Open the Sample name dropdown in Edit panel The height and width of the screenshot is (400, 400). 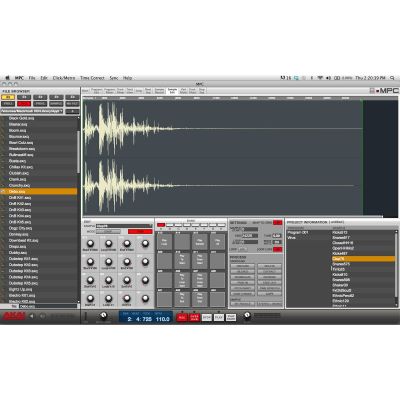tap(124, 226)
